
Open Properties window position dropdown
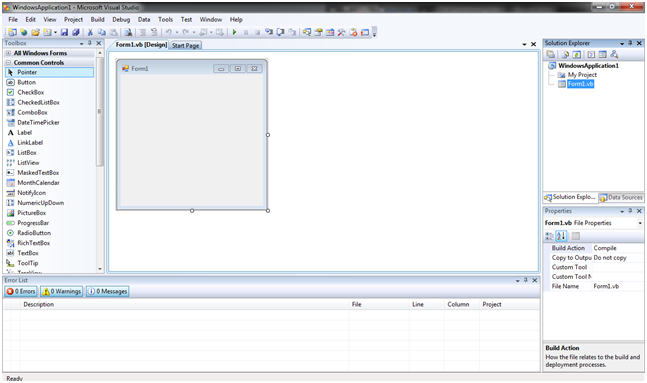[622, 211]
